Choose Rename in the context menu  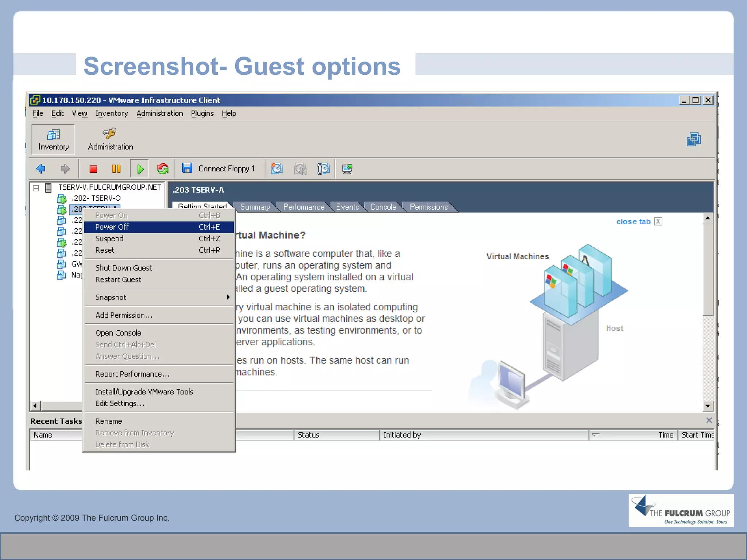click(159, 421)
